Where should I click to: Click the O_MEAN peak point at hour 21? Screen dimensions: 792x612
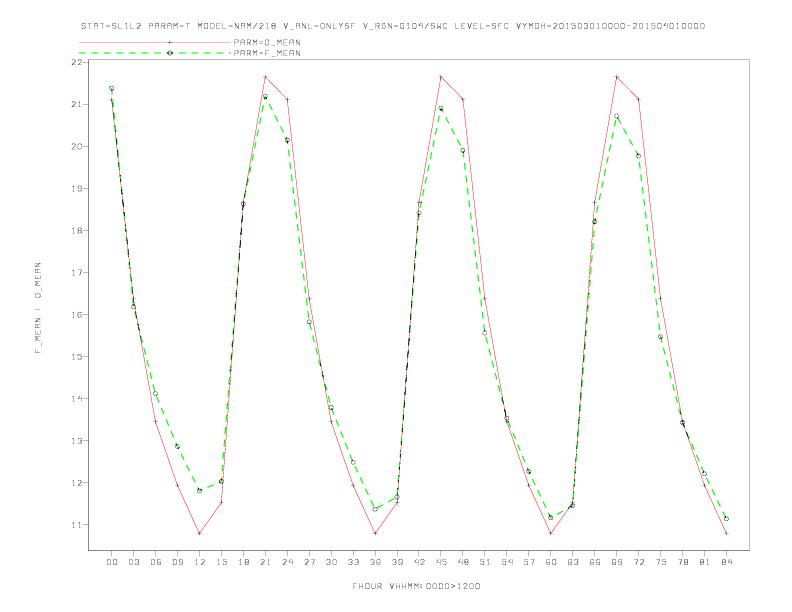265,77
